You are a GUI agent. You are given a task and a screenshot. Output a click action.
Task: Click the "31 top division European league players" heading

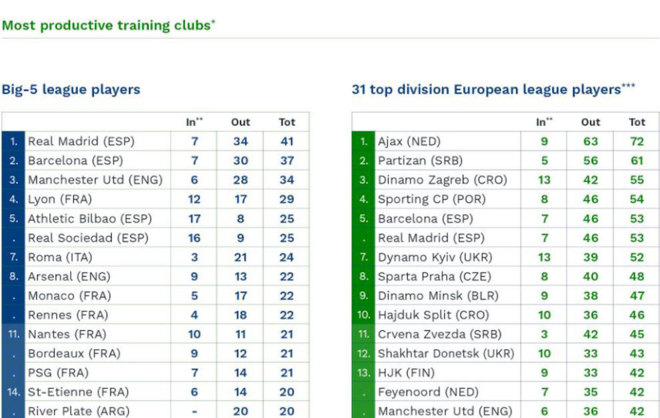point(487,89)
